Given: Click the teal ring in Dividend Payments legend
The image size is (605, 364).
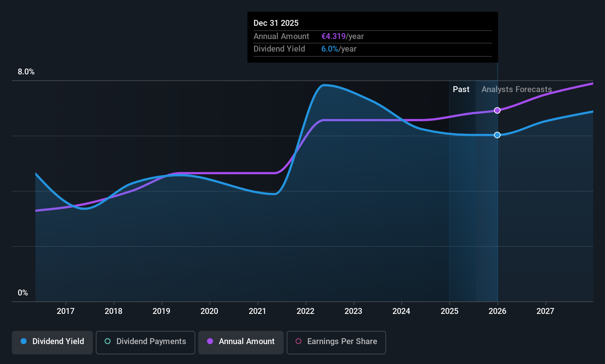Looking at the screenshot, I should click(x=108, y=341).
